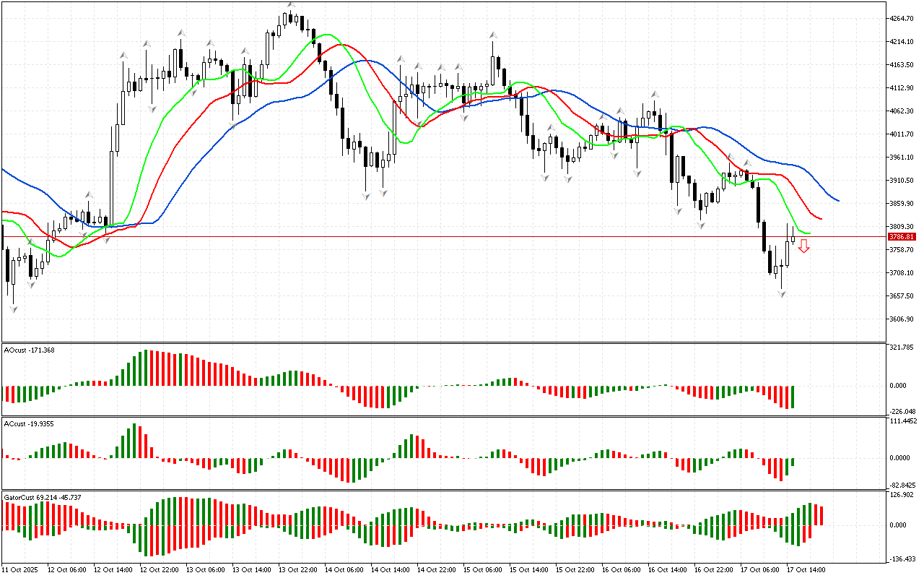Click the fractal arrow at the bottom-left candle low

(x=13, y=309)
